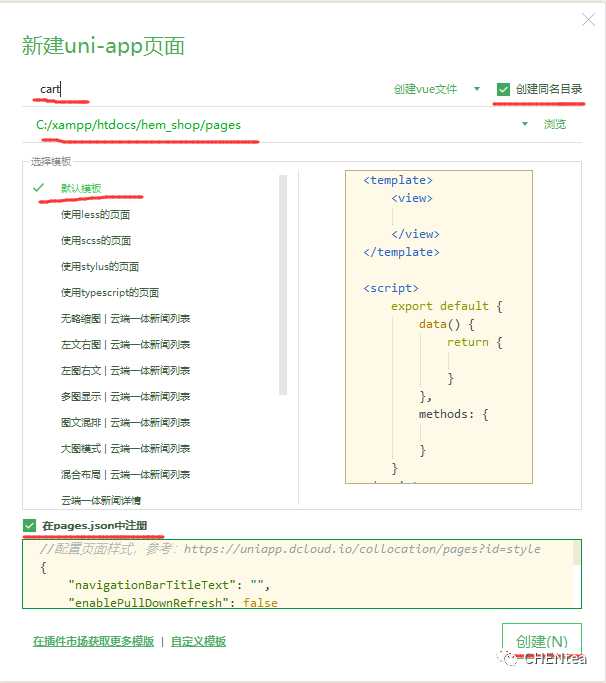Close the new uni-app page dialog
This screenshot has height=683, width=606.
coord(588,20)
